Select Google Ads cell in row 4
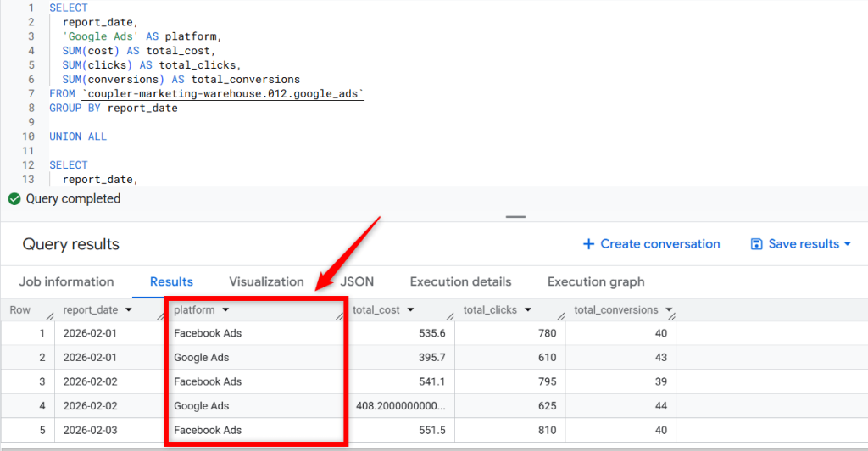 (x=202, y=406)
